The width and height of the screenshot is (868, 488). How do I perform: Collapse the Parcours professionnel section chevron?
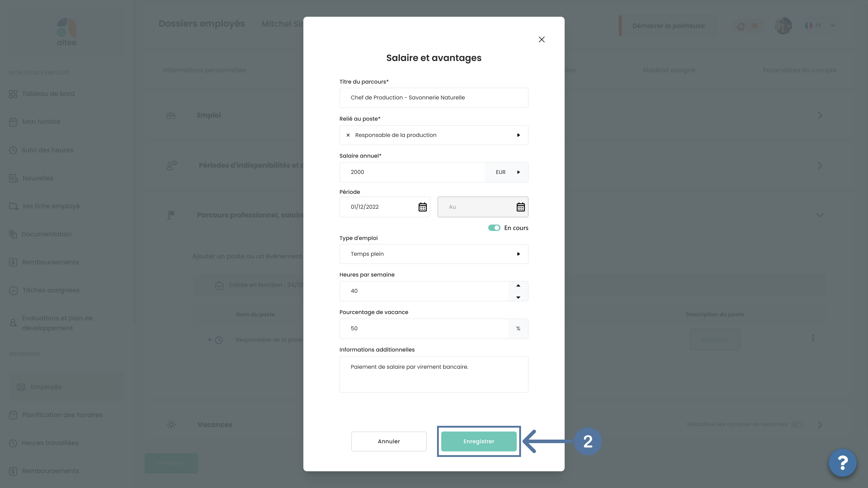point(820,215)
